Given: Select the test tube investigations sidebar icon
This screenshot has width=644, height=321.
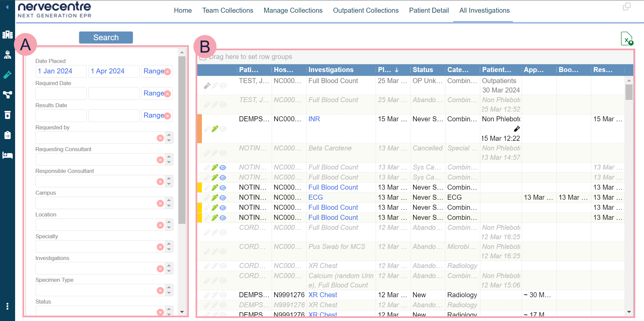Looking at the screenshot, I should 7,75.
